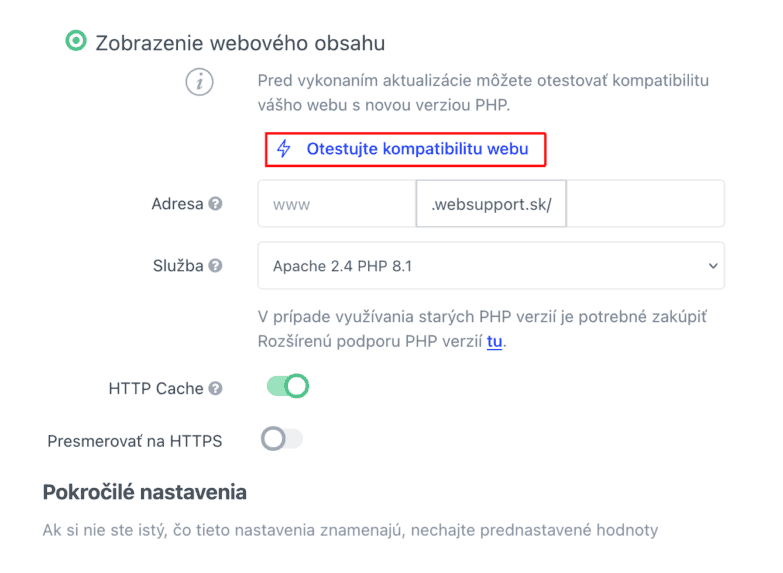Screen dimensions: 783x573
Task: Click the Presmerovať na HTTPS label
Action: [135, 441]
